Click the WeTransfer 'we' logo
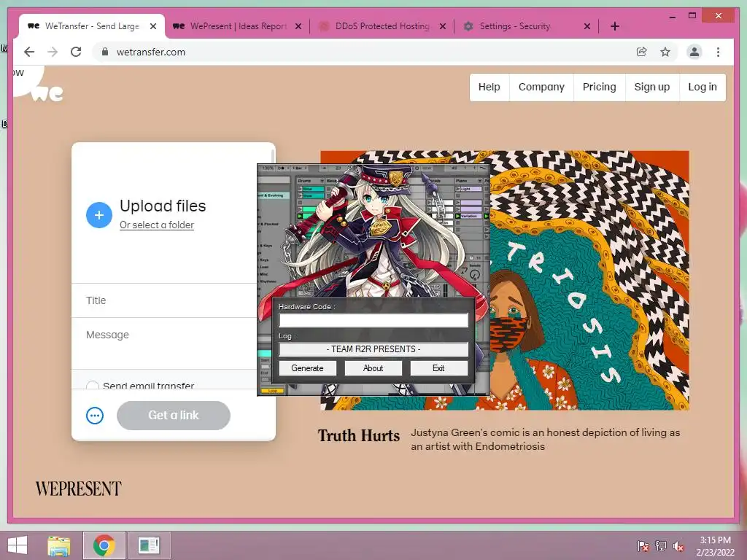 pyautogui.click(x=47, y=93)
